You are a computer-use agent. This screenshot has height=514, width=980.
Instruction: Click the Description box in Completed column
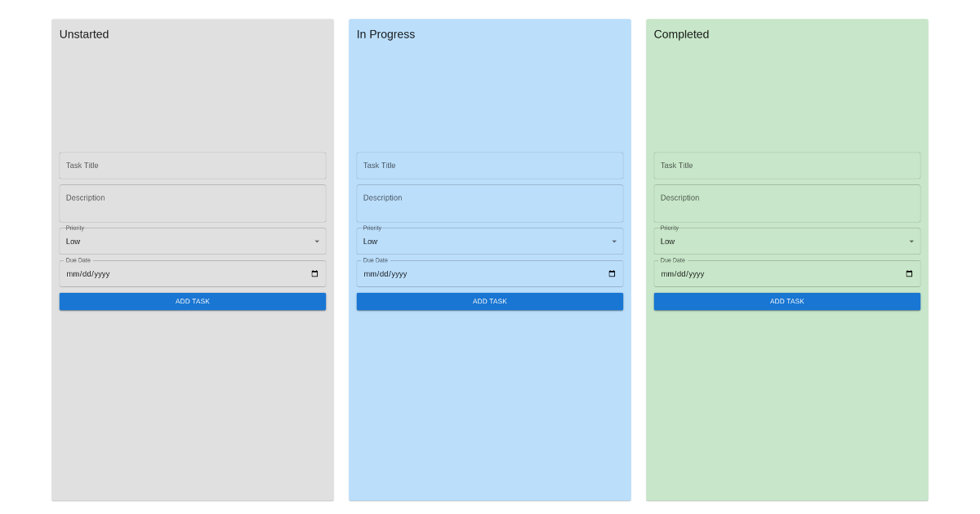[786, 202]
